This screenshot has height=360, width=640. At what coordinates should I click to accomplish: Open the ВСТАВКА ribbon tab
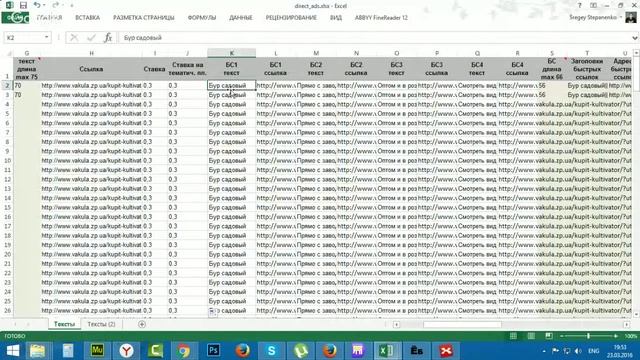point(87,18)
